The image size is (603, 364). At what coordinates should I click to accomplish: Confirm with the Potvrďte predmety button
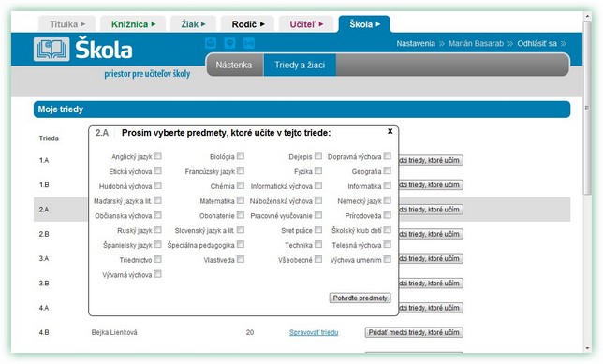[360, 298]
